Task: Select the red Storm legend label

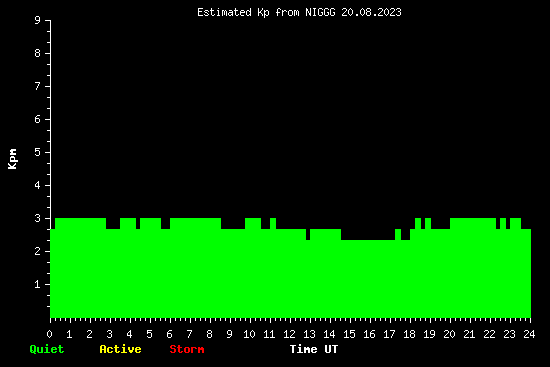Action: 187,349
